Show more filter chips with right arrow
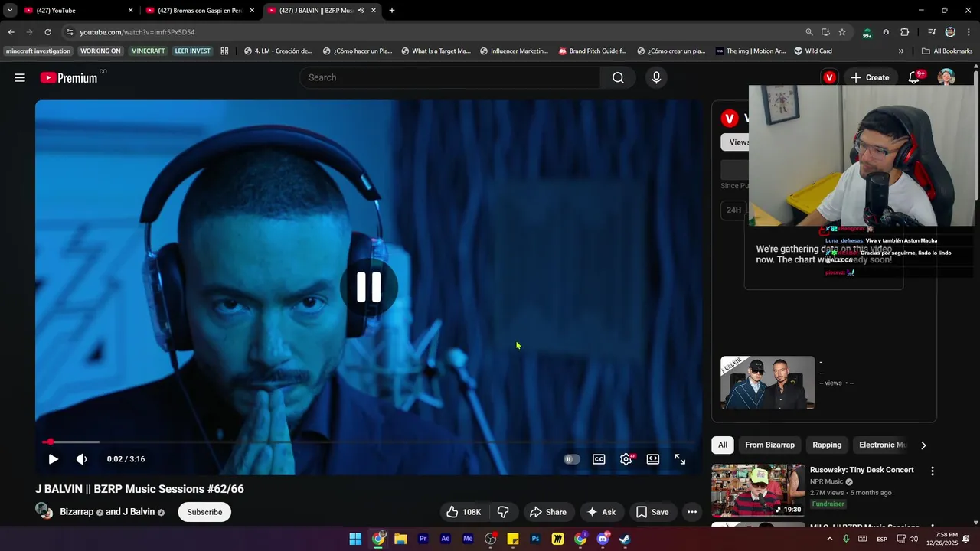Image resolution: width=980 pixels, height=551 pixels. click(x=923, y=445)
